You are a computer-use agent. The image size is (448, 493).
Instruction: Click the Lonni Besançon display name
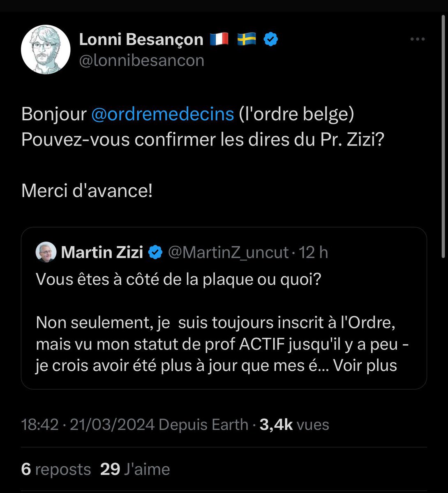[141, 39]
